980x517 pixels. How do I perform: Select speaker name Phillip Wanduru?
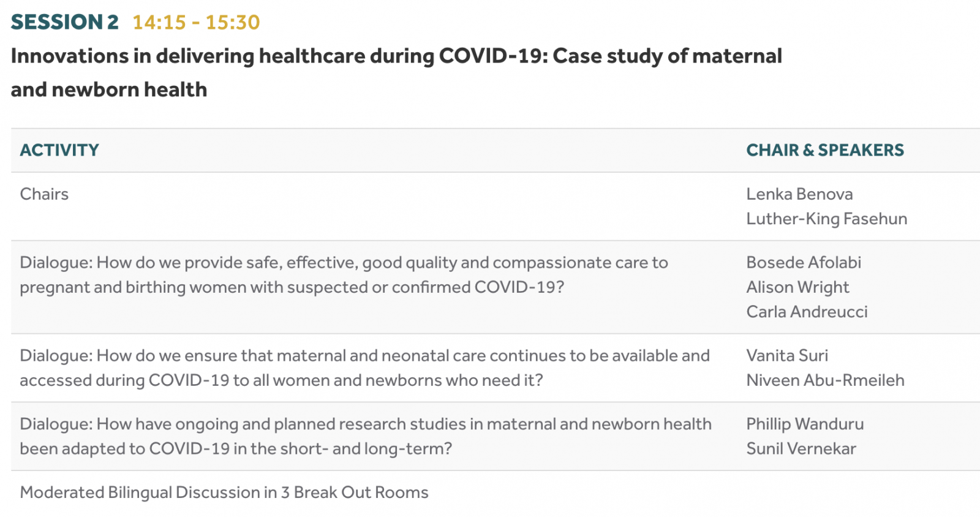point(805,424)
